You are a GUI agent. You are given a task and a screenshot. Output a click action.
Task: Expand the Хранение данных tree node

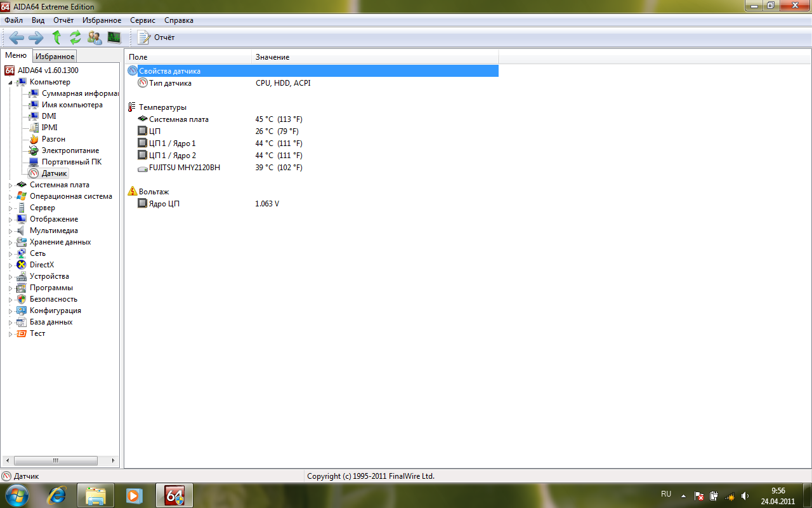point(10,242)
